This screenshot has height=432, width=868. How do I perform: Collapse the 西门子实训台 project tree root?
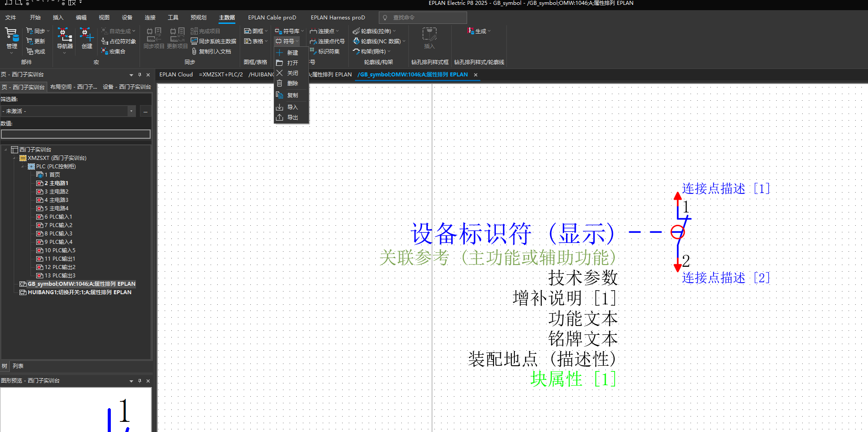pyautogui.click(x=5, y=150)
